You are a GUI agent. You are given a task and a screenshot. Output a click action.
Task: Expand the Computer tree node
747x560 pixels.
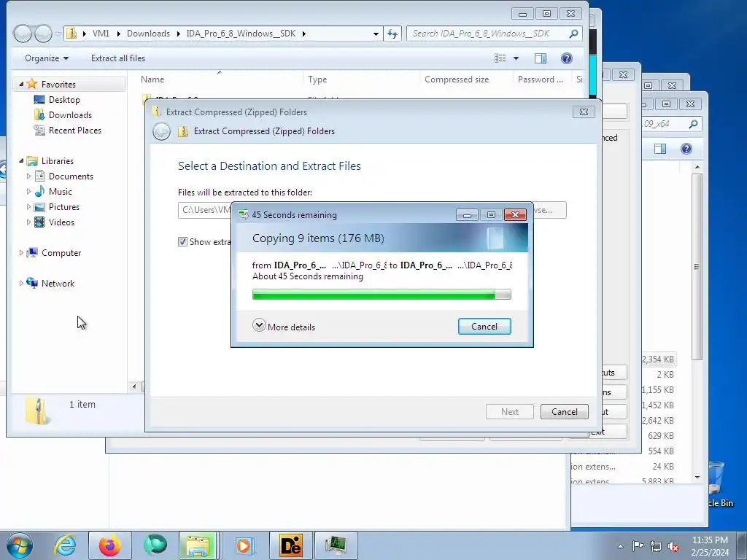21,253
